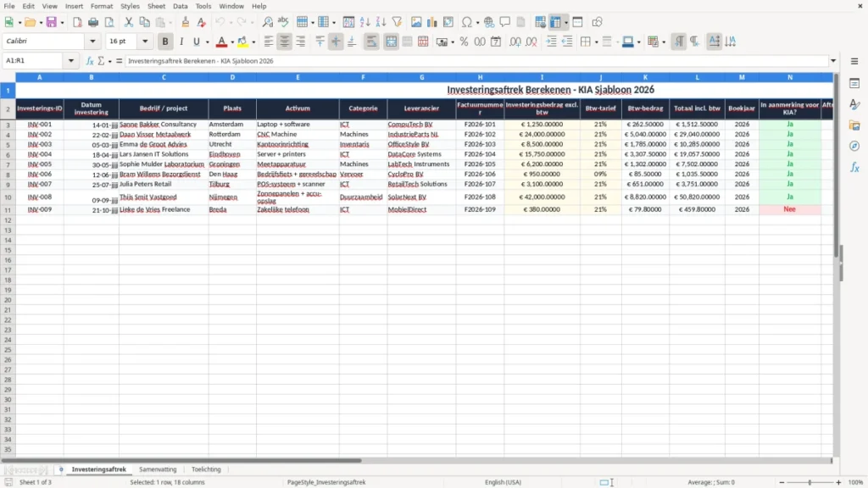Open background color dropdown arrow
Viewport: 868px width, 488px height.
(x=253, y=42)
